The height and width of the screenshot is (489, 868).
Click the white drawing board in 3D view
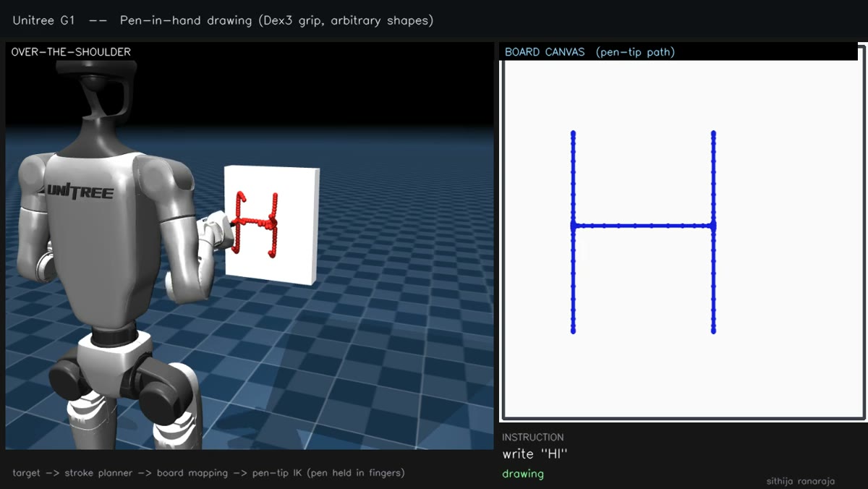pos(272,225)
